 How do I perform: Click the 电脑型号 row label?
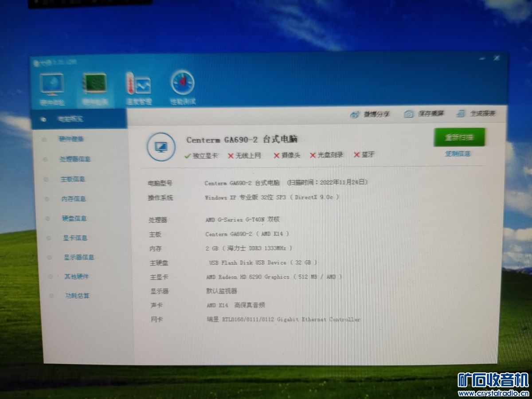click(160, 183)
